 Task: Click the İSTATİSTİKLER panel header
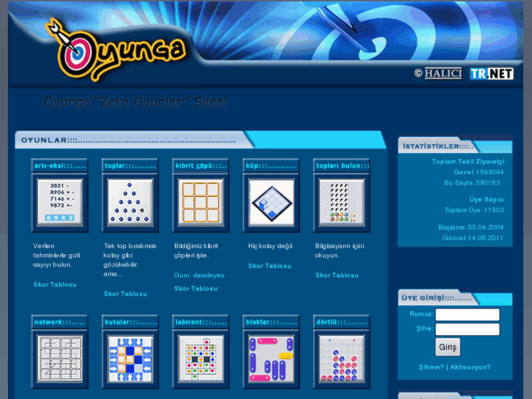point(454,146)
